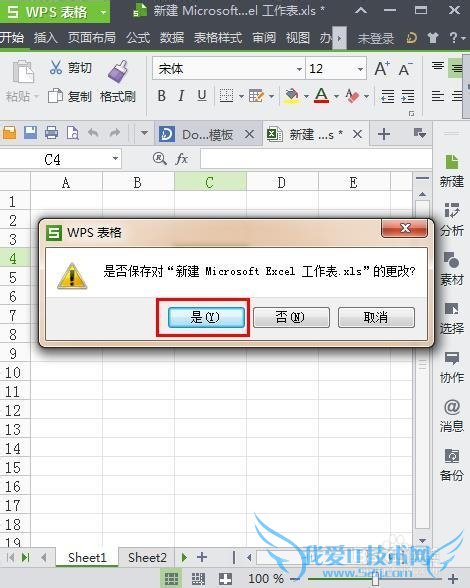Viewport: 470px width, 588px height.
Task: Open the 开始 ribbon tab
Action: pyautogui.click(x=12, y=38)
